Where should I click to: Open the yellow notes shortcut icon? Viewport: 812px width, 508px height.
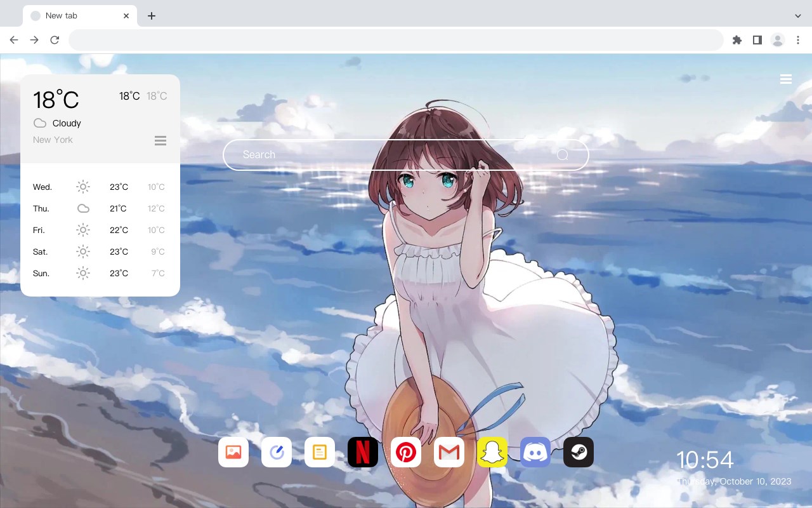tap(320, 452)
